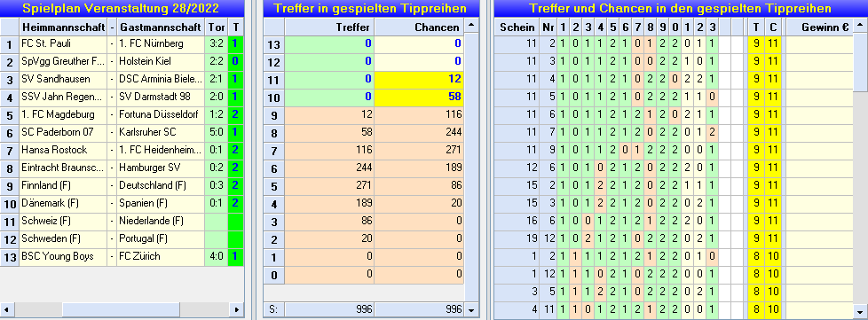This screenshot has height=320, width=868.
Task: Select the Dänemark (F) cell
Action: click(x=63, y=203)
